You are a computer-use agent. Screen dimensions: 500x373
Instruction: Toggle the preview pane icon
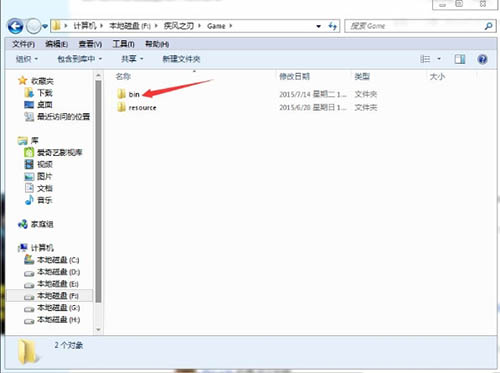click(460, 59)
